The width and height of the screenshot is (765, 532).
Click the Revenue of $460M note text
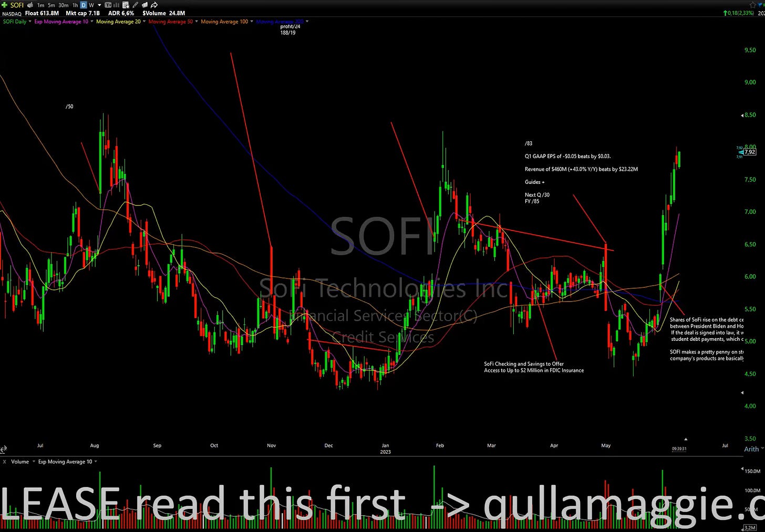[x=581, y=169]
